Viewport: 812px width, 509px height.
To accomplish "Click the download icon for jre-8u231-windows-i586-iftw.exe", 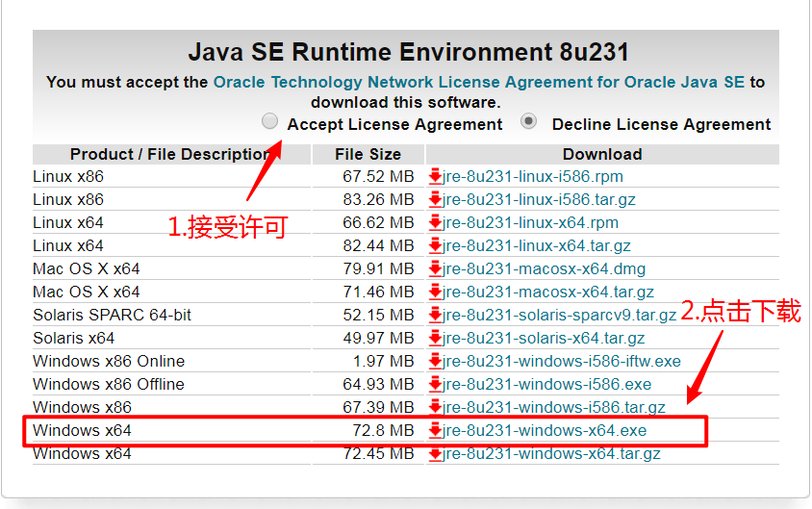I will (435, 361).
